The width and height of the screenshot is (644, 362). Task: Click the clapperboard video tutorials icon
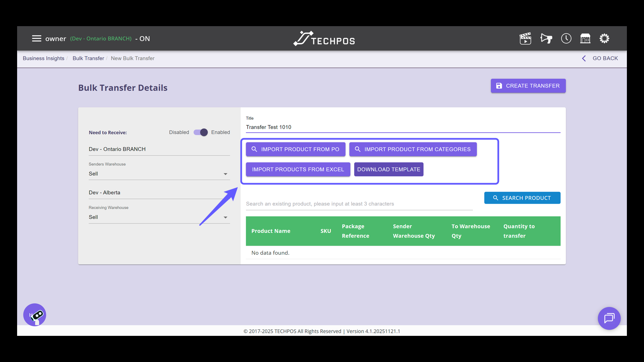(x=525, y=39)
